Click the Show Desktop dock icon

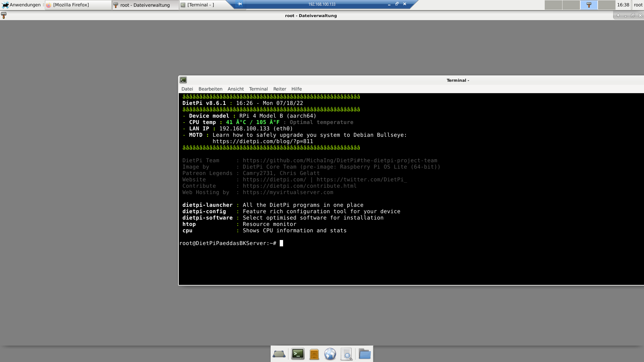point(279,354)
